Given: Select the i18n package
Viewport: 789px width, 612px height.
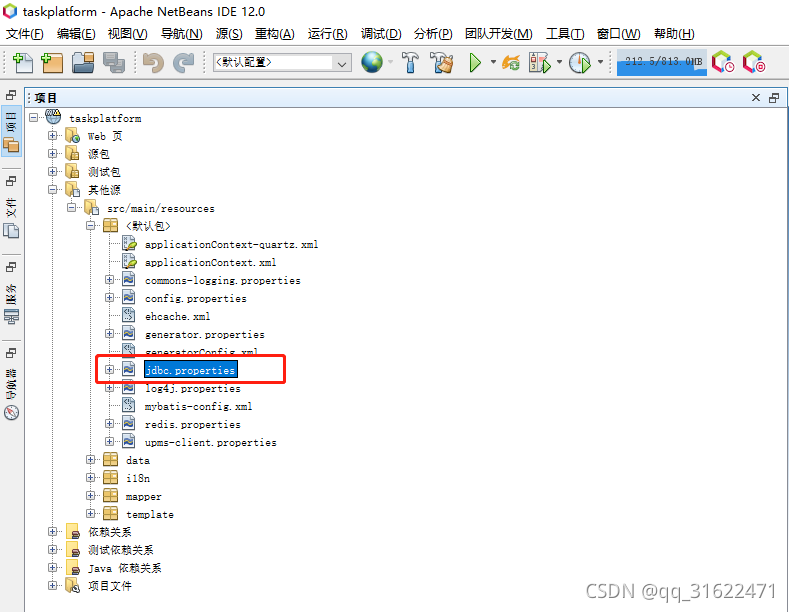Looking at the screenshot, I should 138,478.
